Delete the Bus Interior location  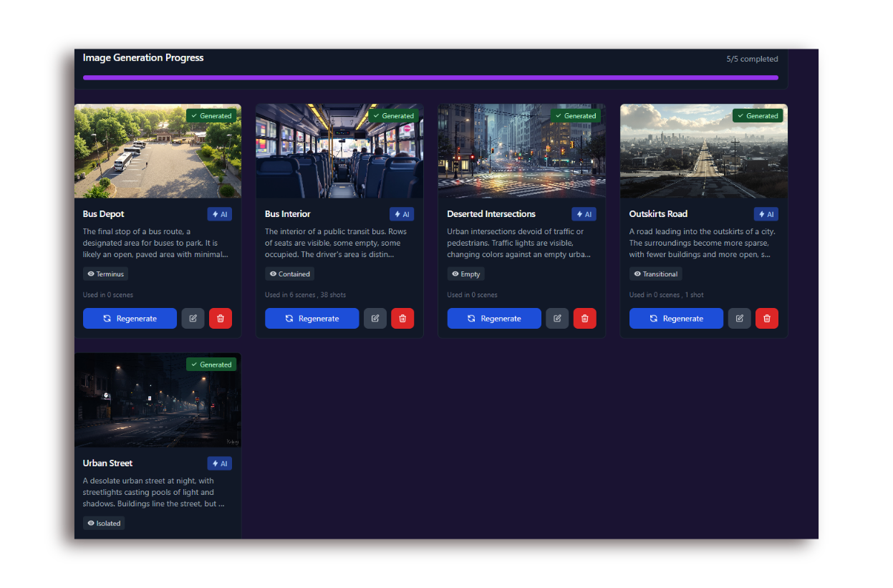402,319
